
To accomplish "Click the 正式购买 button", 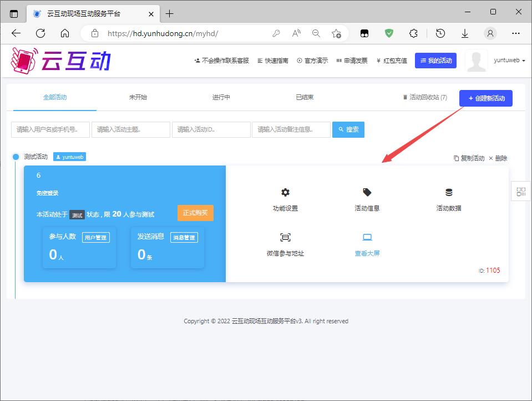I will pos(195,213).
